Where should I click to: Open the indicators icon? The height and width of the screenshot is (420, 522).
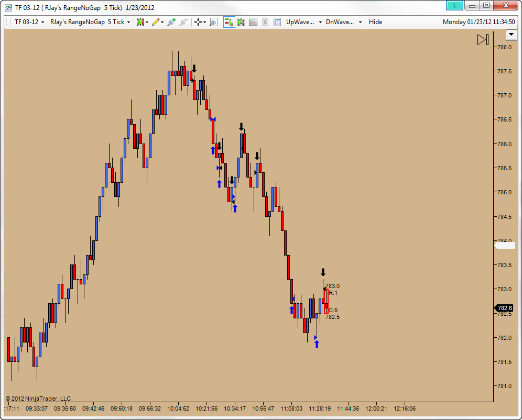click(x=253, y=23)
